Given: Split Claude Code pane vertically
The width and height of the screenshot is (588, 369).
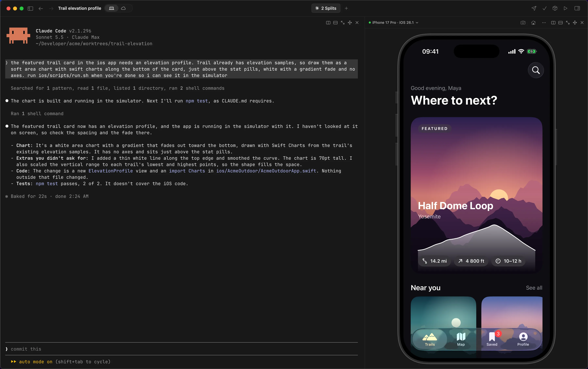Looking at the screenshot, I should point(328,23).
